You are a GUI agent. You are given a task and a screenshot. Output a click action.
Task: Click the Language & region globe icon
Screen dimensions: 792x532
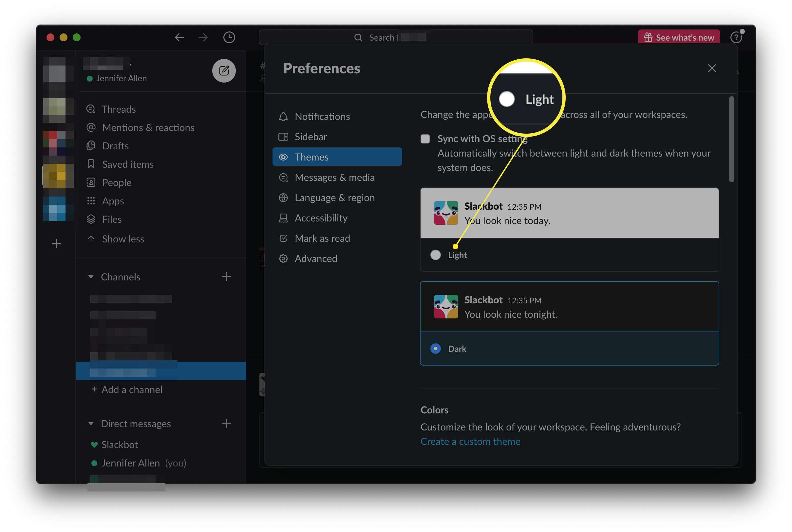(x=283, y=198)
